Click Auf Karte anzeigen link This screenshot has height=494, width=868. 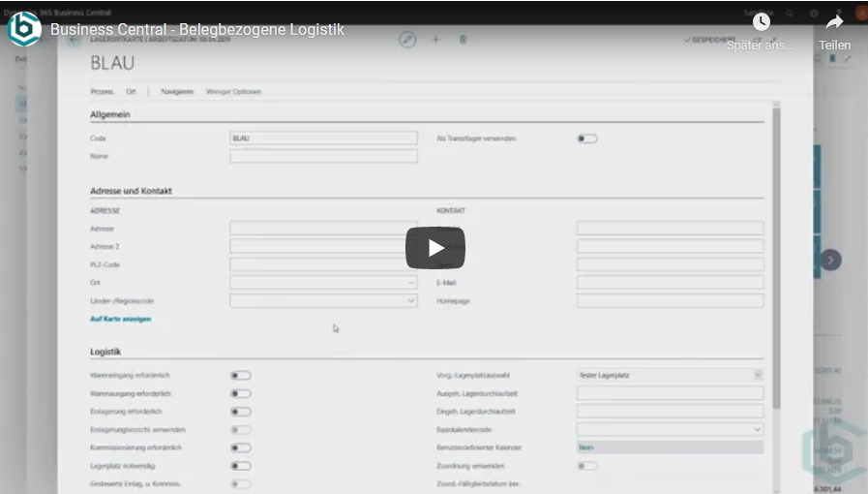(x=120, y=319)
